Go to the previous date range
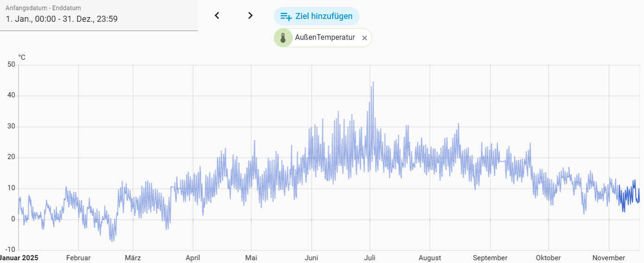 pos(217,16)
